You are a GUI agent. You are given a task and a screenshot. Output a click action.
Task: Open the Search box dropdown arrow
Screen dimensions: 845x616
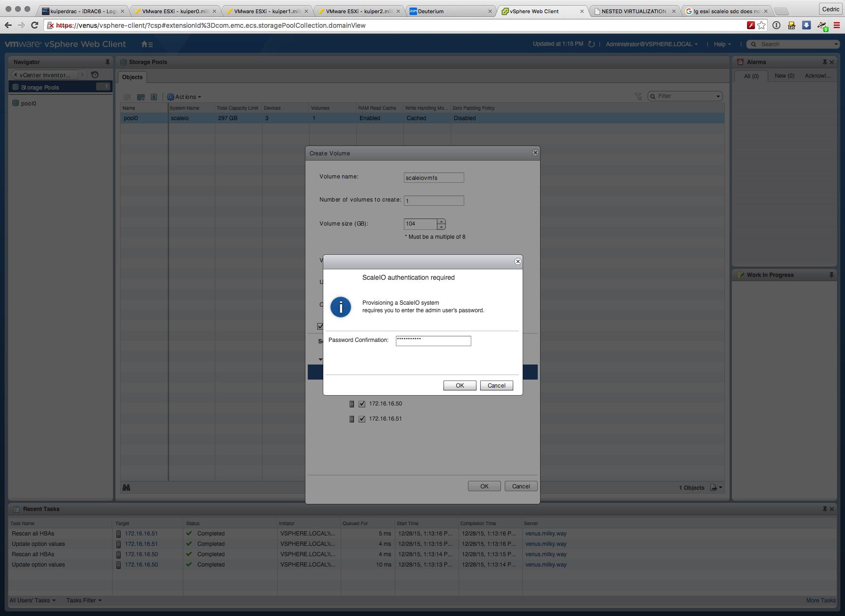click(x=837, y=44)
